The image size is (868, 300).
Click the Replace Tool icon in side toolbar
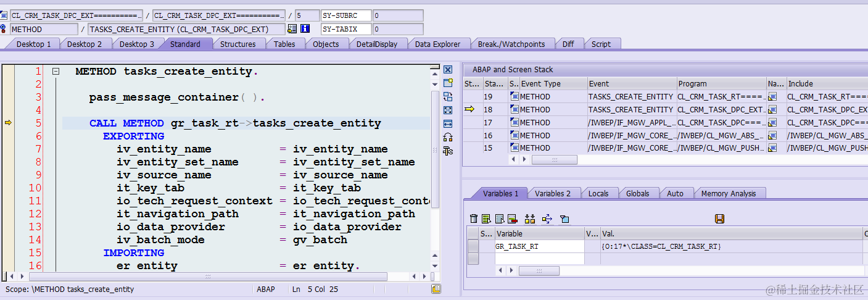[448, 96]
